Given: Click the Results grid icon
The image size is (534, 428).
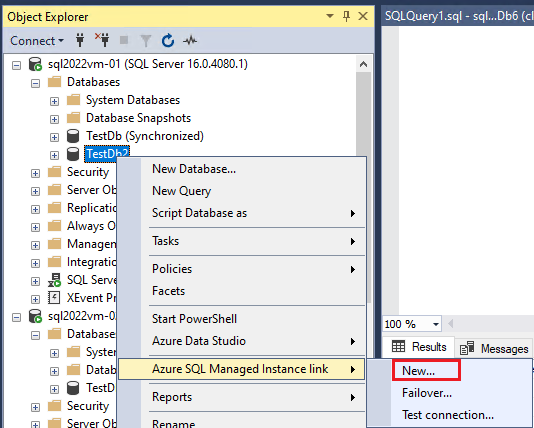Looking at the screenshot, I should [398, 346].
